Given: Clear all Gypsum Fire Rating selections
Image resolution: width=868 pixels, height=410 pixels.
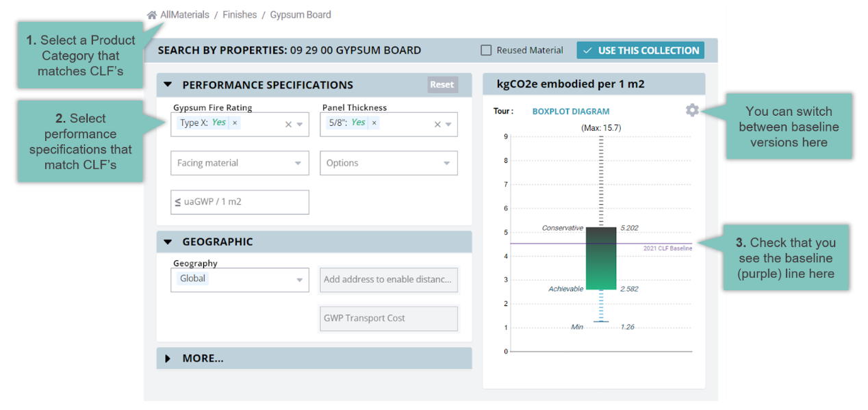Looking at the screenshot, I should pos(288,125).
